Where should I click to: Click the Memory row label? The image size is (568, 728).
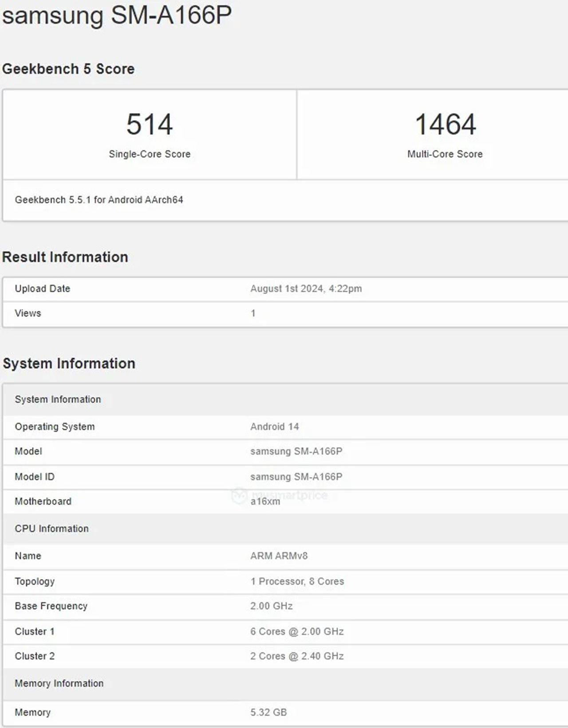pyautogui.click(x=33, y=712)
